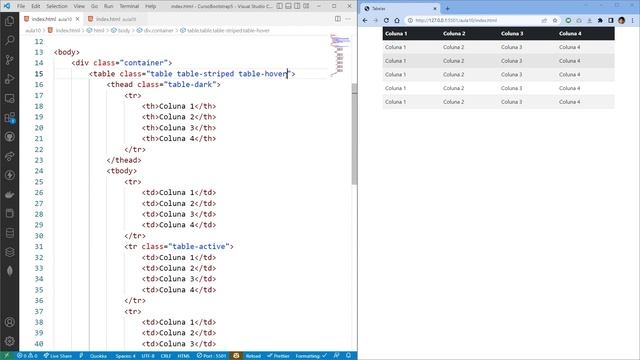Open the Explorer view in activity bar

point(9,21)
